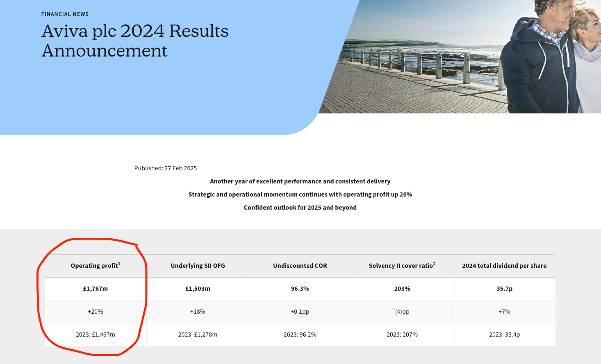601x364 pixels.
Task: Click the Solvency II cover ratio header
Action: click(x=402, y=266)
